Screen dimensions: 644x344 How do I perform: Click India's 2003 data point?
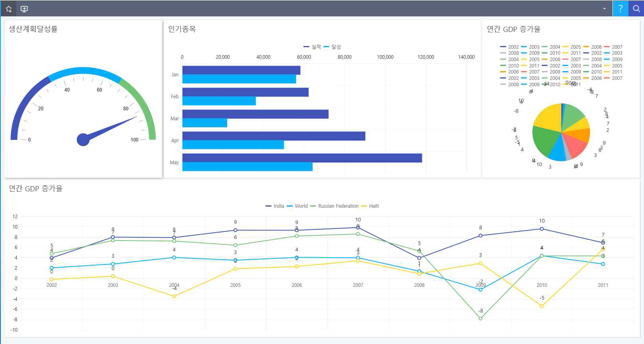tap(113, 237)
